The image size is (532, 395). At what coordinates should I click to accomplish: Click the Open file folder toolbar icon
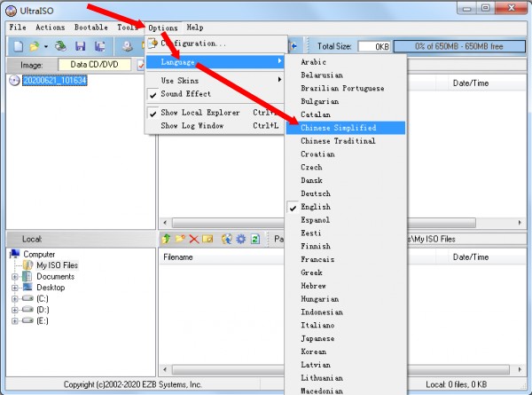coord(35,45)
